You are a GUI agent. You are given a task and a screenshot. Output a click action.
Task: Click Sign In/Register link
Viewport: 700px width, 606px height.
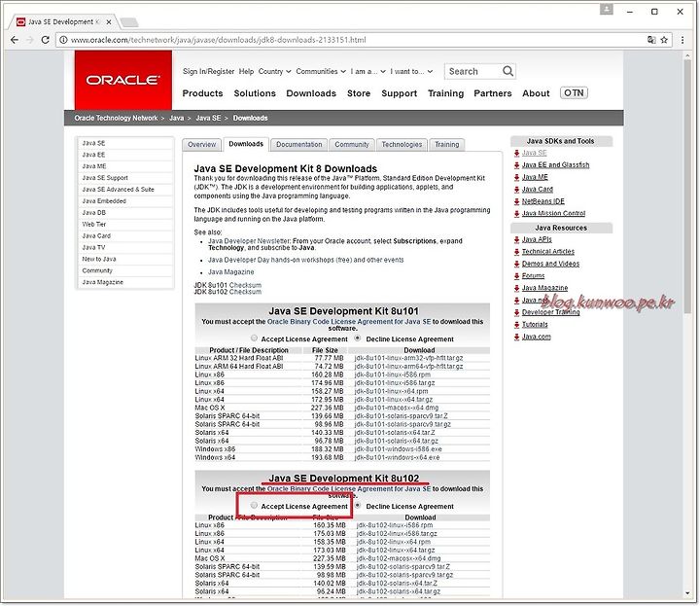pos(208,71)
